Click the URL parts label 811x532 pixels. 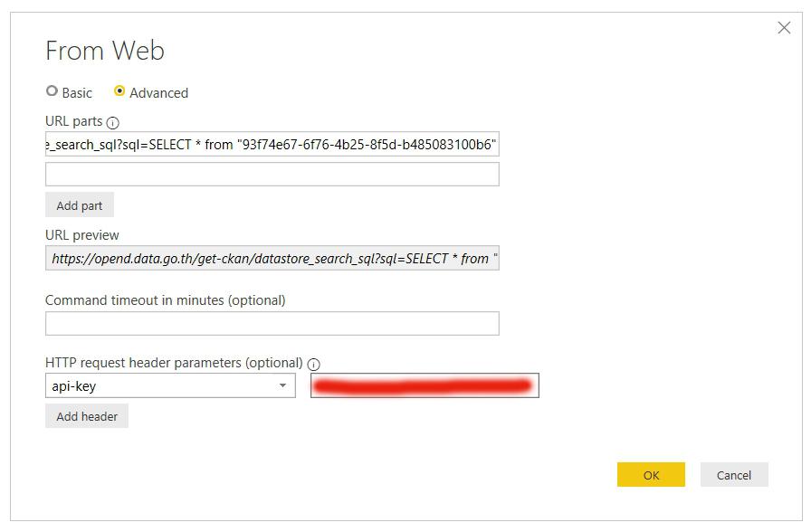pyautogui.click(x=74, y=121)
